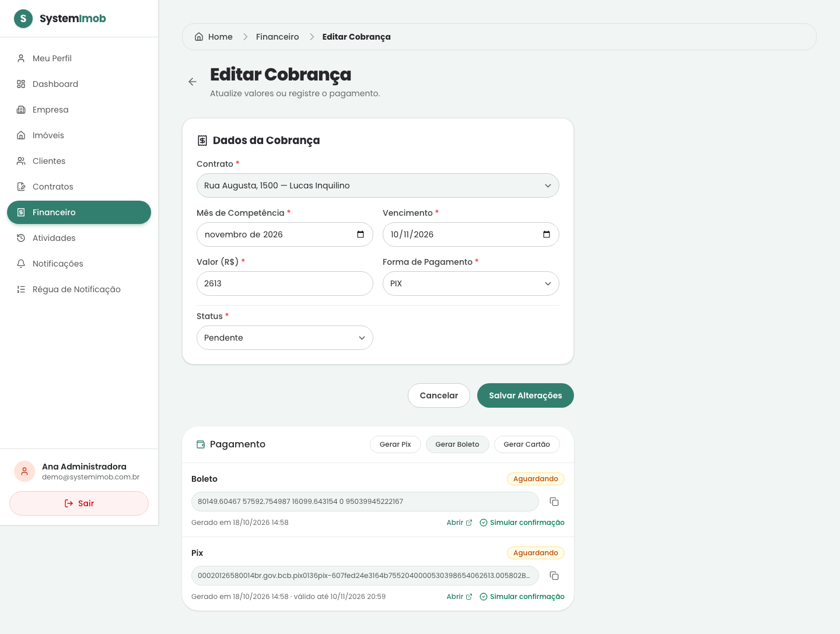Click the Ana Administradora avatar icon
Viewport: 840px width, 634px height.
[24, 471]
